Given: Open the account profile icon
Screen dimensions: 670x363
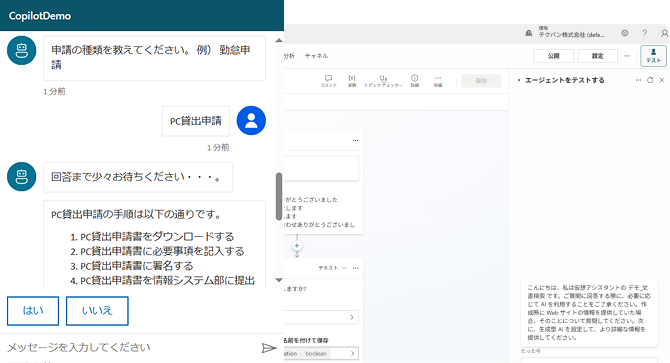Looking at the screenshot, I should coord(664,33).
